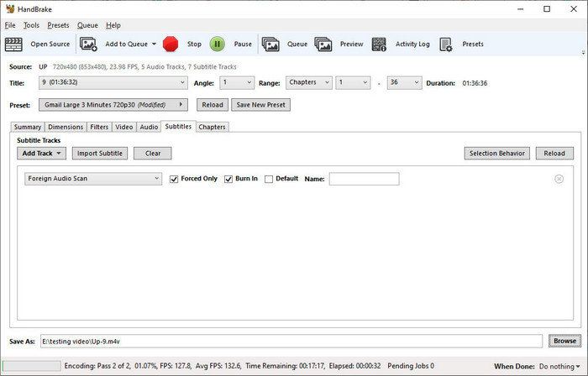The height and width of the screenshot is (376, 588).
Task: Click the 'Time Remaining: 00:17:17' status text
Action: click(x=285, y=366)
